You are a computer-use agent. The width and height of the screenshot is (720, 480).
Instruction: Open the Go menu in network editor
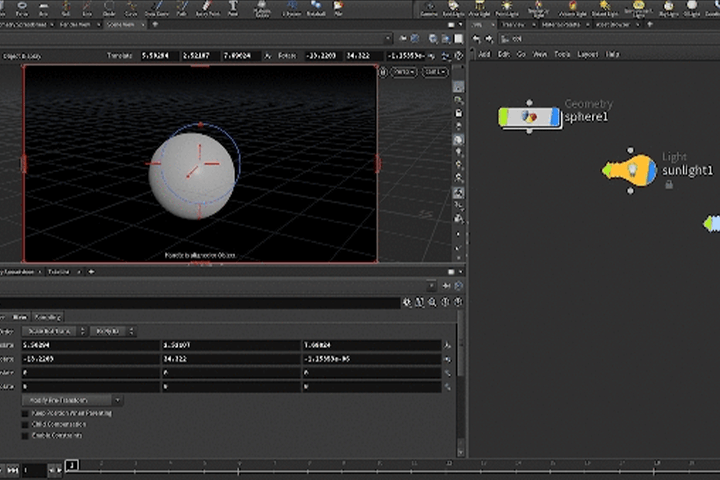point(521,54)
